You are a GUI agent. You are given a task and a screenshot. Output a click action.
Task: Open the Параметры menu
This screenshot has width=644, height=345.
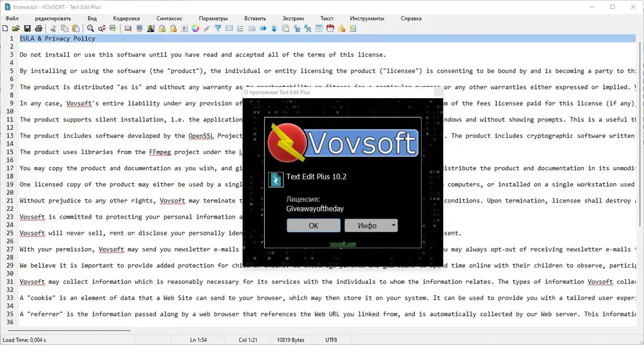point(213,19)
